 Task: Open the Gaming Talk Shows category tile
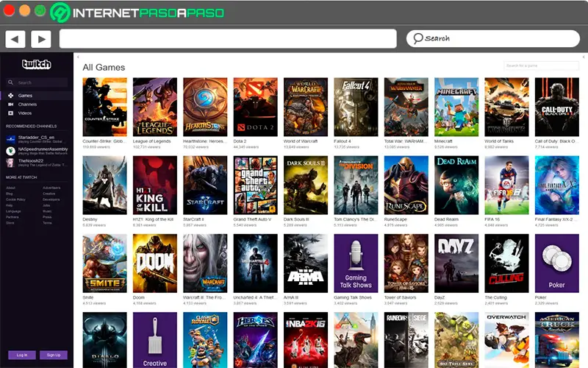pos(356,263)
